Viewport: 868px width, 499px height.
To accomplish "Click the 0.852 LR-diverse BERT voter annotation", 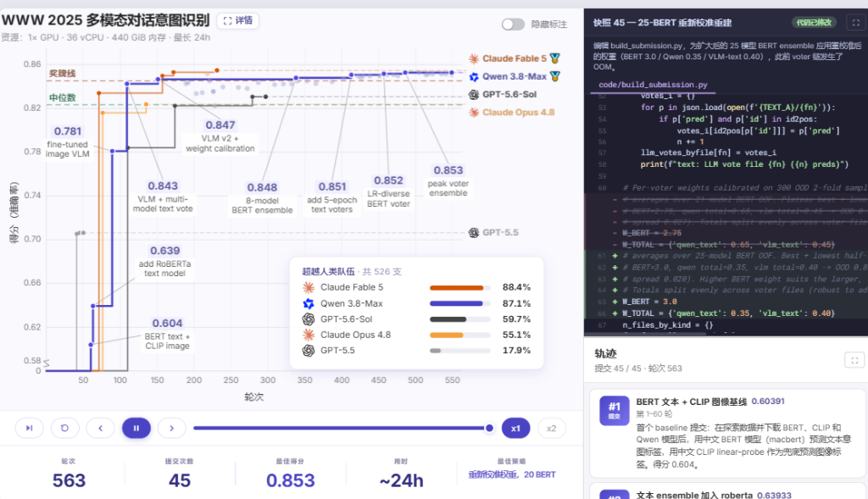I will [x=388, y=191].
